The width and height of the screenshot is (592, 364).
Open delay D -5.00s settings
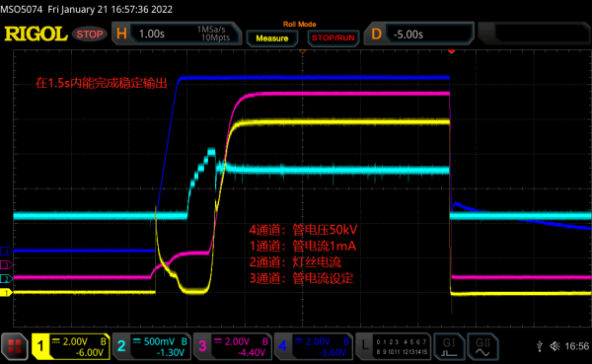click(x=418, y=34)
